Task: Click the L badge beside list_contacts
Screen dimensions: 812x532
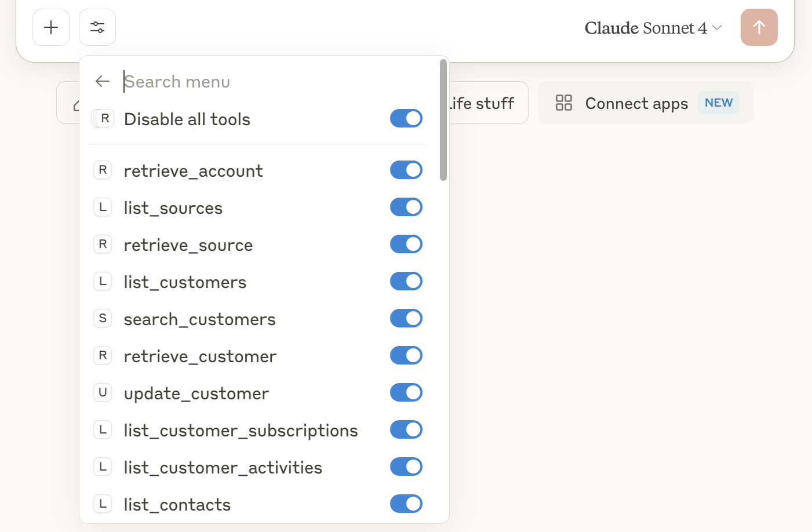Action: (103, 504)
